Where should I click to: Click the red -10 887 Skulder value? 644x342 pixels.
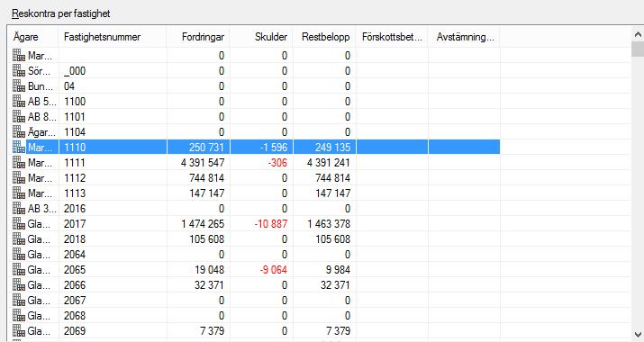pyautogui.click(x=271, y=224)
